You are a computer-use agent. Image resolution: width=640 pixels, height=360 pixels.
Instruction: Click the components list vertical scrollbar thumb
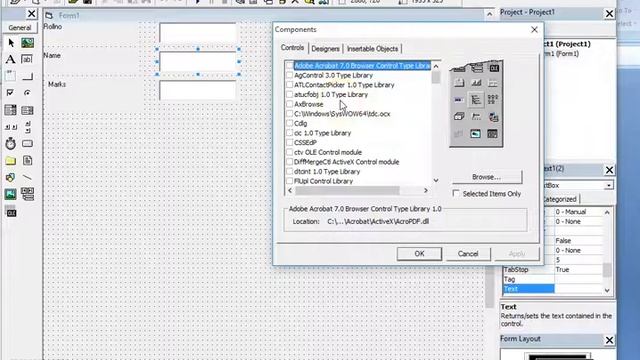coord(436,77)
